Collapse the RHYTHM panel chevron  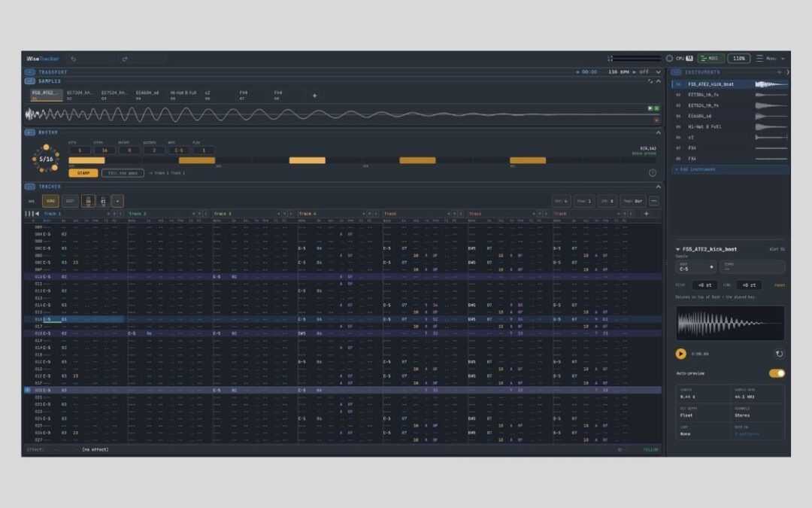point(658,132)
